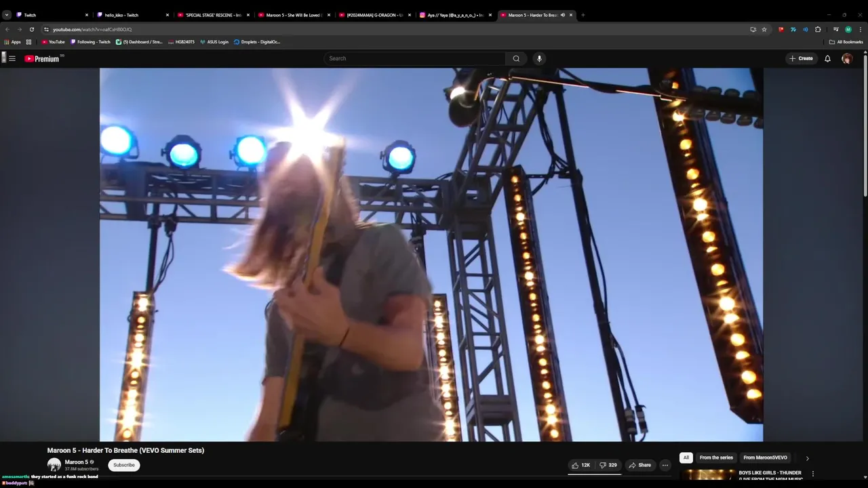Open the Maroon 5 channel name link
Image resolution: width=868 pixels, height=488 pixels.
(x=76, y=462)
